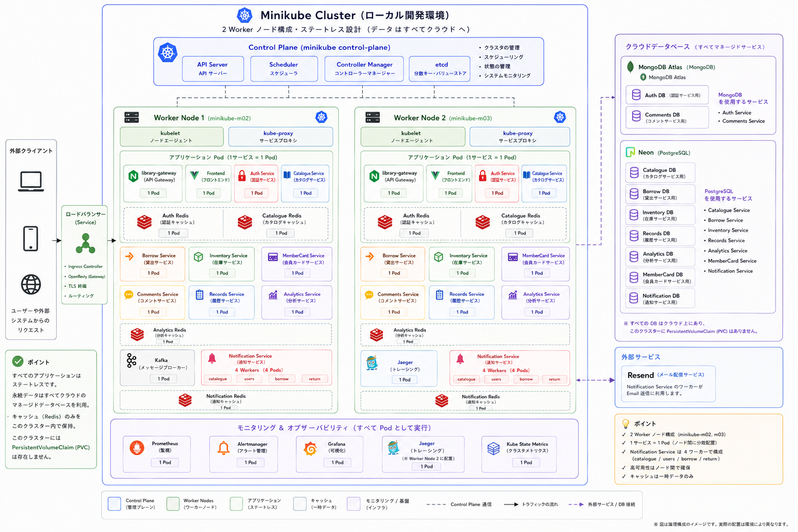The height and width of the screenshot is (532, 798).
Task: Click the library-gateway Nginx icon in Worker Node 1
Action: [x=133, y=177]
